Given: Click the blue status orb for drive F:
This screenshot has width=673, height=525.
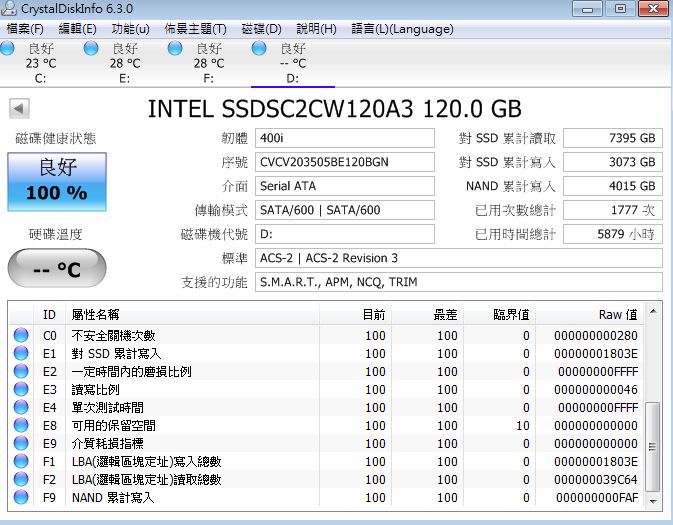Looking at the screenshot, I should point(175,48).
